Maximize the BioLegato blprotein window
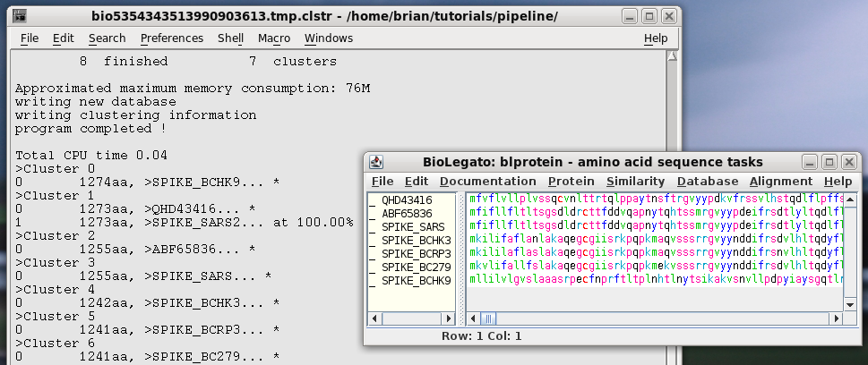This screenshot has height=365, width=868. 829,162
